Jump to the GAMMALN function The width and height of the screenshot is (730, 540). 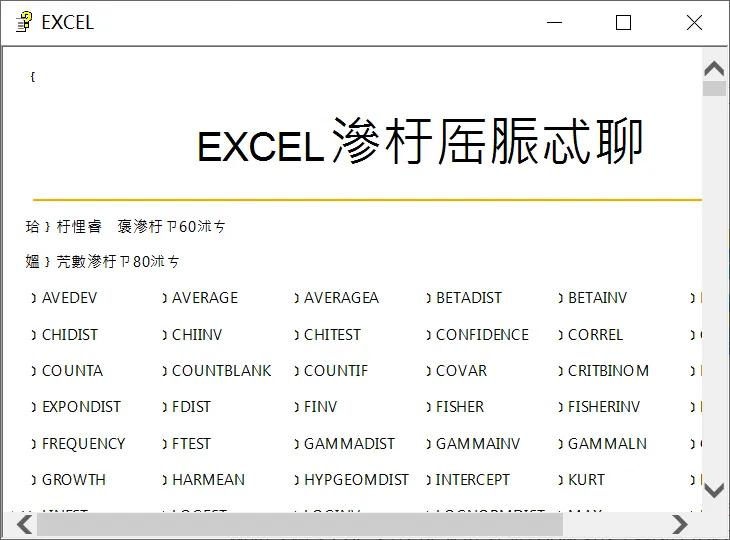tap(607, 444)
